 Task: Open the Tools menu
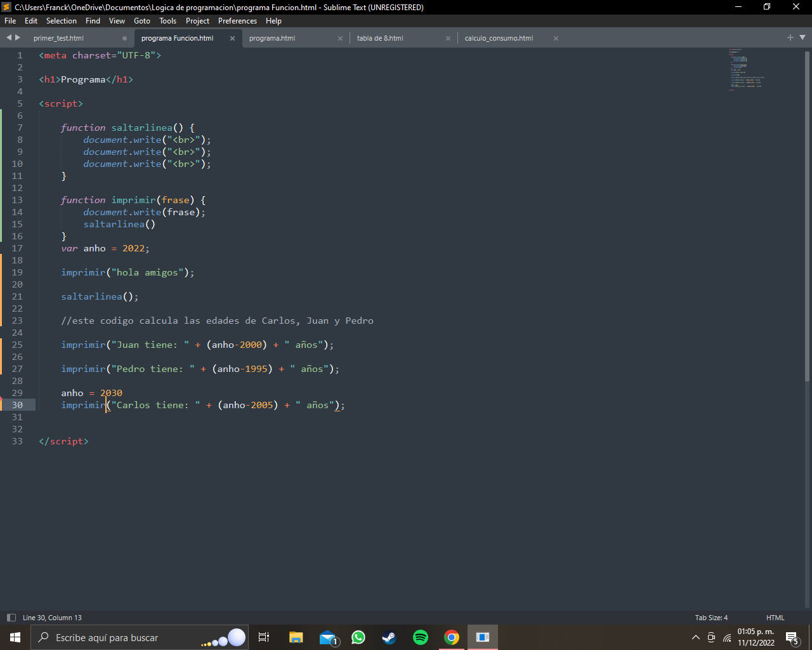coord(168,21)
